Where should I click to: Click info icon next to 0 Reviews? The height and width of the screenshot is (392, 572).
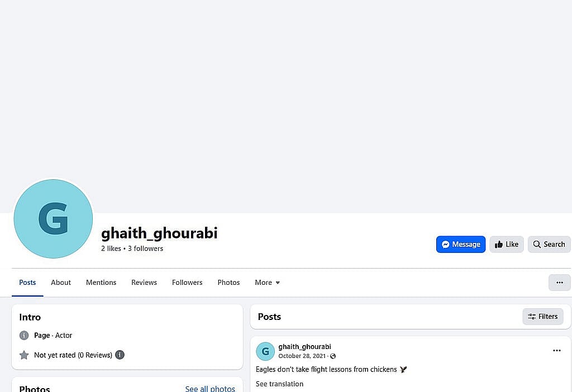coord(120,355)
